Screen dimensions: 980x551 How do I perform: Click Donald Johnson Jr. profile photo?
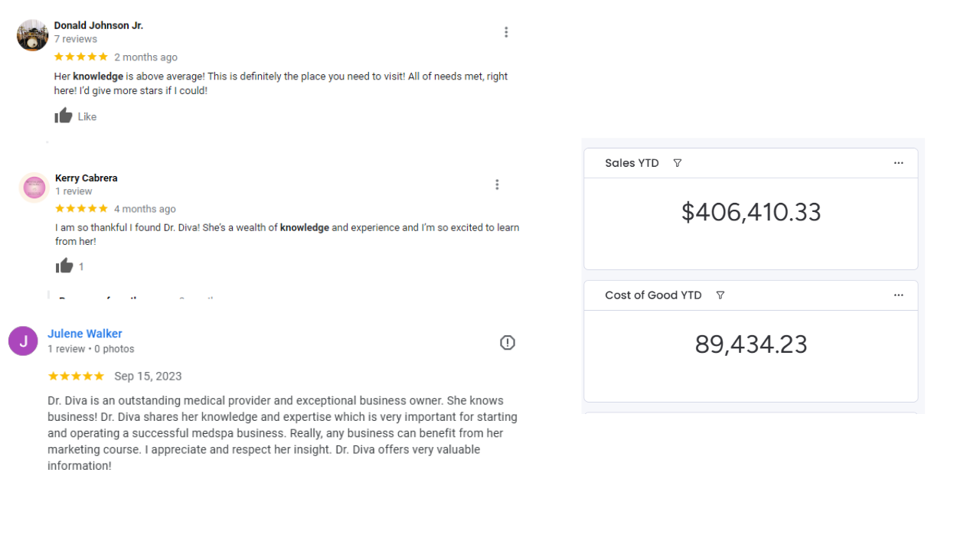click(33, 35)
